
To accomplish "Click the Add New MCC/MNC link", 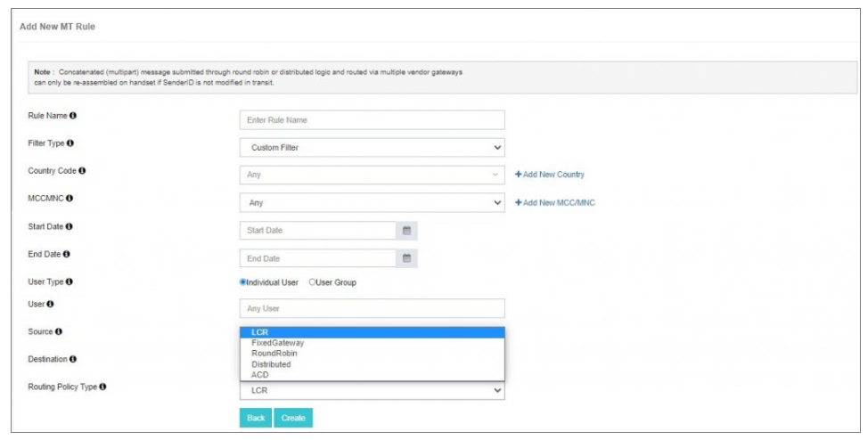I will [x=554, y=203].
